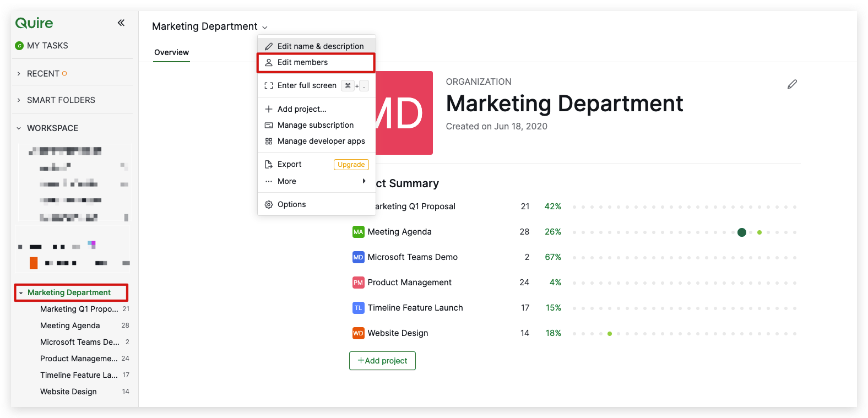The height and width of the screenshot is (418, 868).
Task: Click the TL icon for Timeline Feature Launch
Action: coord(358,308)
